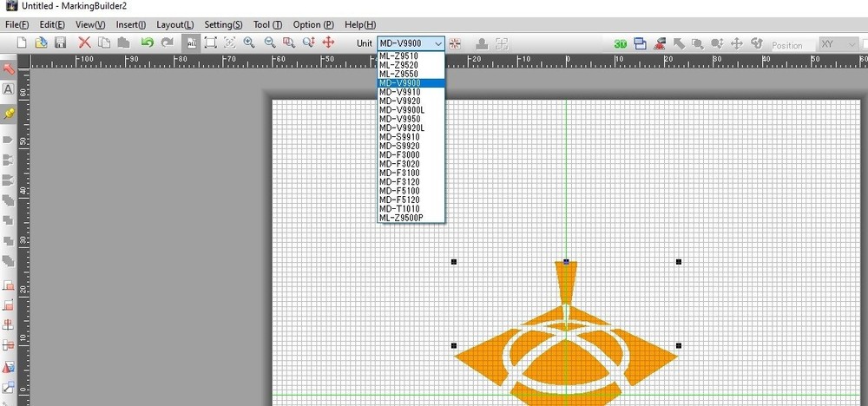Image resolution: width=868 pixels, height=406 pixels.
Task: Zoom out with the minus magnifier
Action: point(270,43)
